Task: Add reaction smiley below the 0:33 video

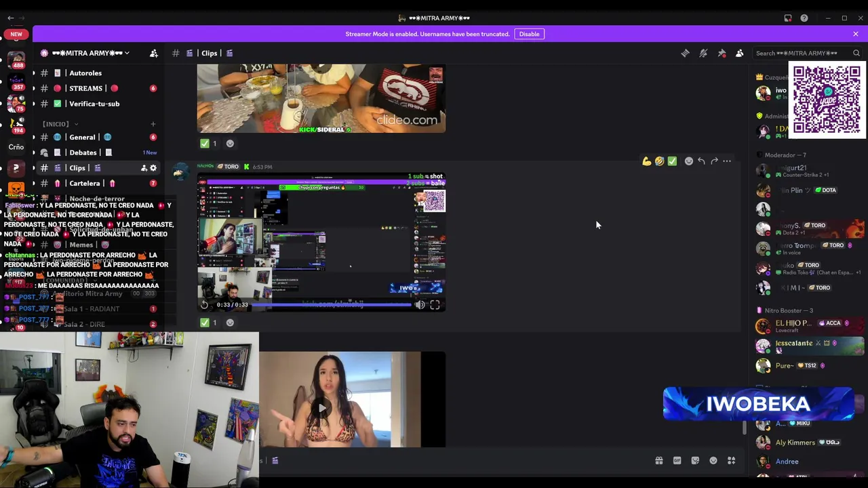Action: click(x=230, y=323)
